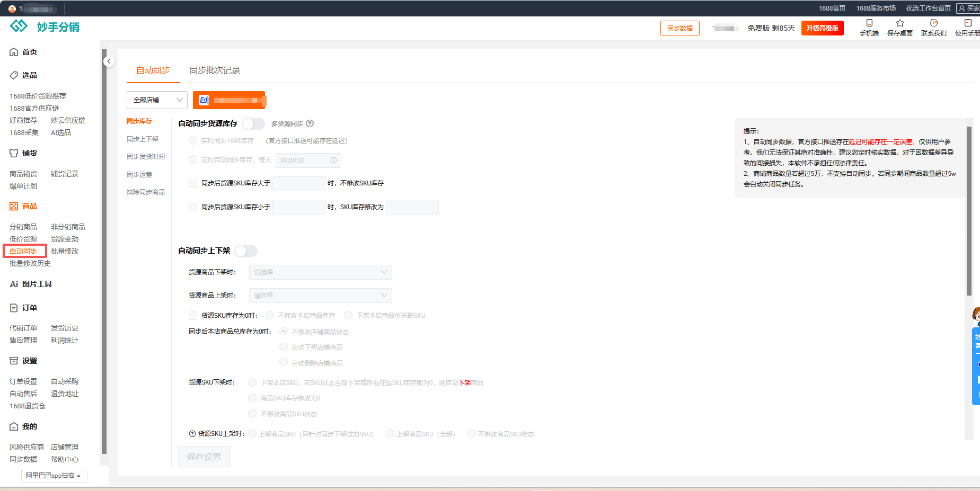Enable the 自动同步上下架 switch
Screen dimensions: 980x491
click(x=246, y=251)
